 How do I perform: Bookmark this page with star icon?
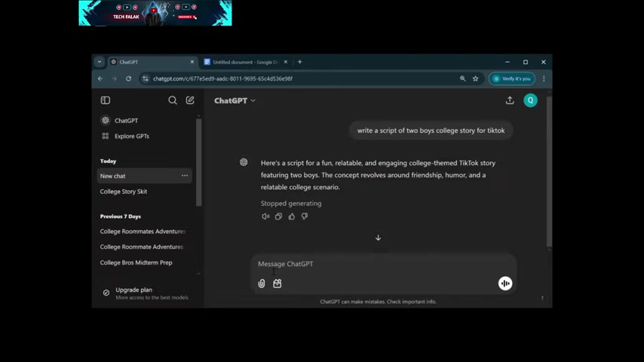pyautogui.click(x=475, y=78)
